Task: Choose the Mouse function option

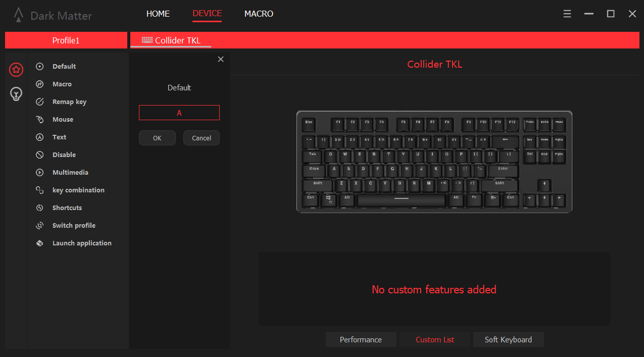Action: [63, 120]
